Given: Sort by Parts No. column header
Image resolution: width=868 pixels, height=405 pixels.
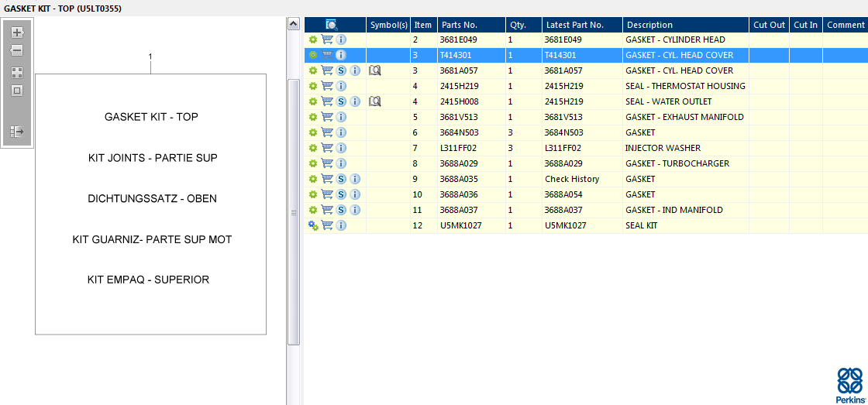Looking at the screenshot, I should (x=471, y=25).
